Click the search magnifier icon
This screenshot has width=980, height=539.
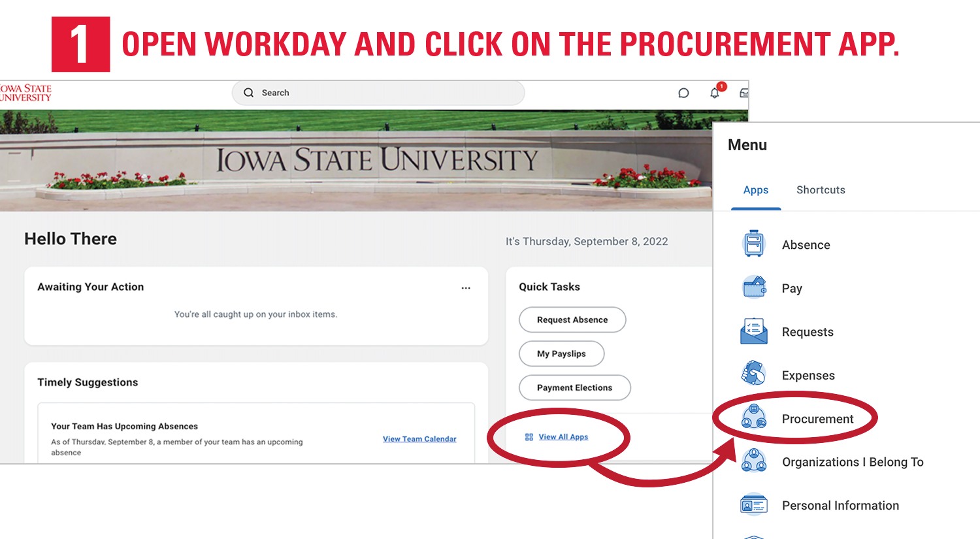248,93
